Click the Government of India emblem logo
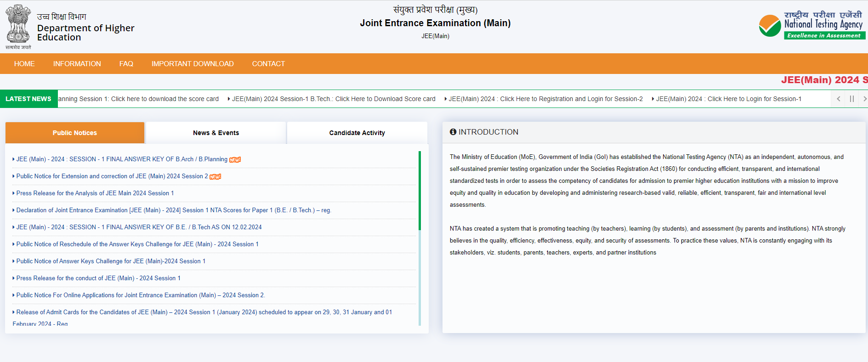This screenshot has width=868, height=362. click(18, 27)
